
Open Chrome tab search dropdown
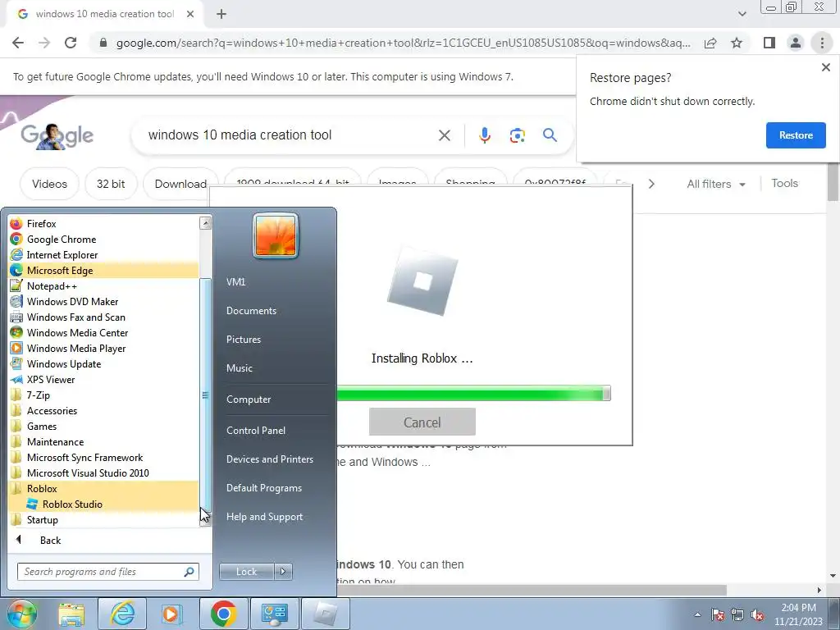pyautogui.click(x=742, y=14)
